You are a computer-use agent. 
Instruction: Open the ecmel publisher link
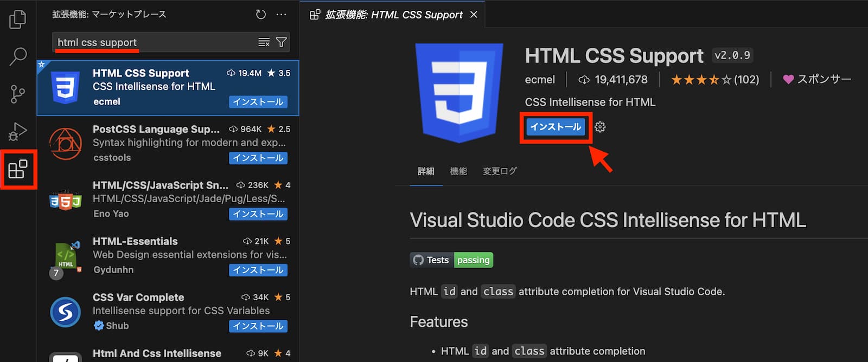[x=540, y=80]
